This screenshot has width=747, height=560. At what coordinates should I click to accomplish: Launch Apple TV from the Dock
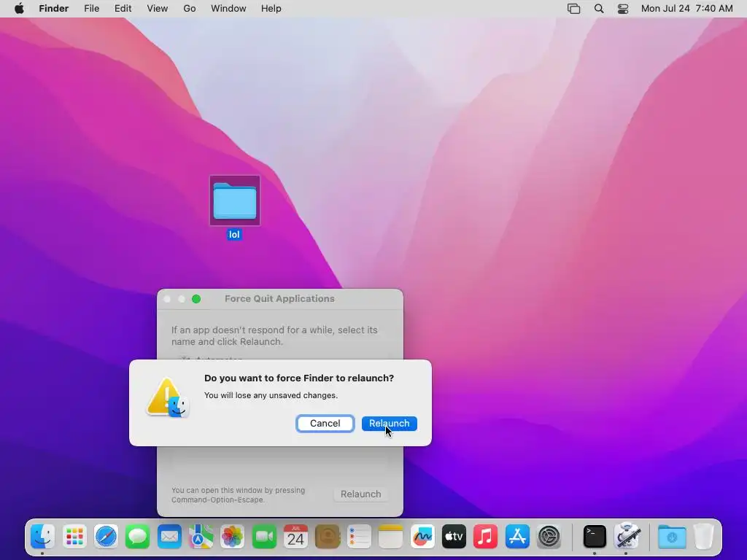click(454, 536)
